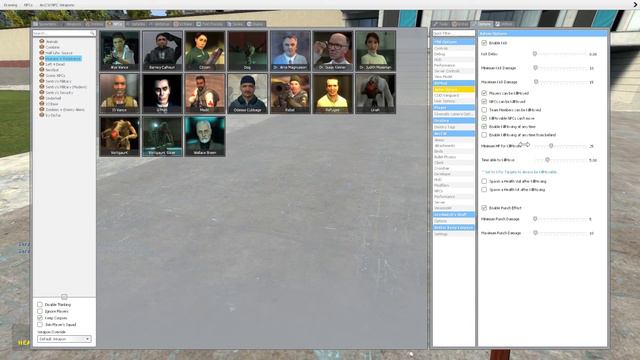Spawn the Rebel NPC
Screen dimensions: 640x360
click(x=290, y=93)
